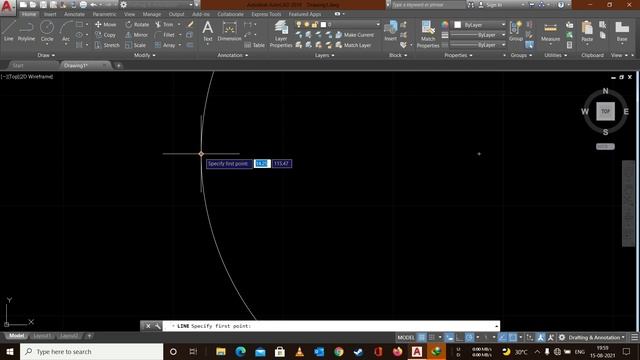Select the Line tool
This screenshot has width=640, height=360.
[x=9, y=31]
